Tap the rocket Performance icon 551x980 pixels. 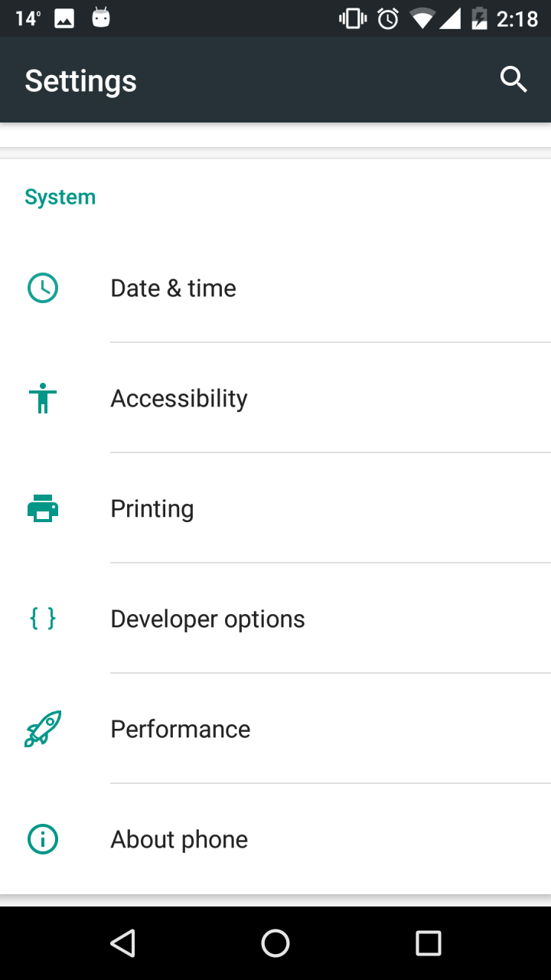[x=43, y=729]
